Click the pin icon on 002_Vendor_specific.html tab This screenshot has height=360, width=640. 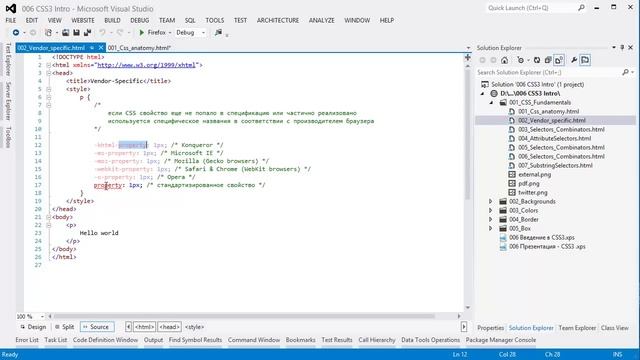92,48
